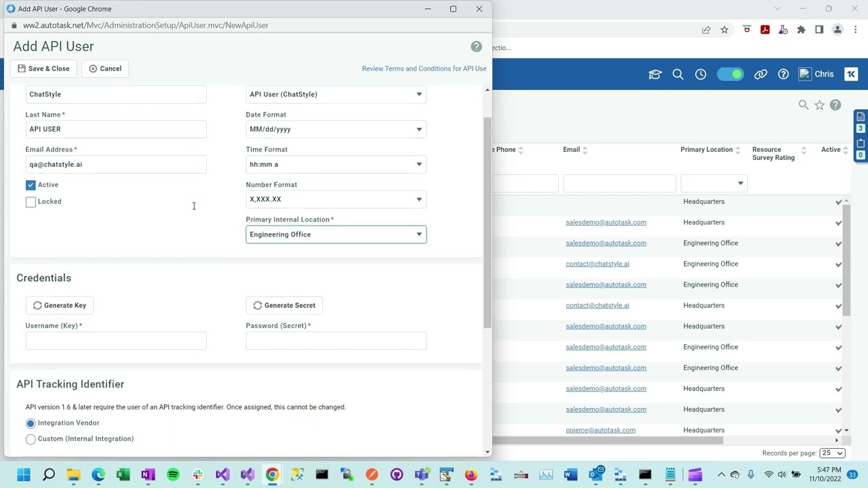Screen dimensions: 868x488
Task: Open Security Level API User (ChatStyle) dropdown
Action: [x=336, y=94]
